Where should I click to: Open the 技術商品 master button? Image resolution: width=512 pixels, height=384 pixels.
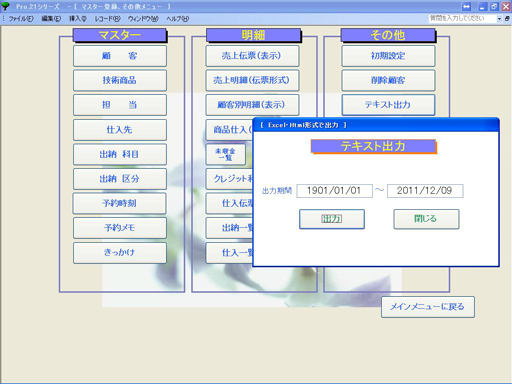pyautogui.click(x=120, y=80)
